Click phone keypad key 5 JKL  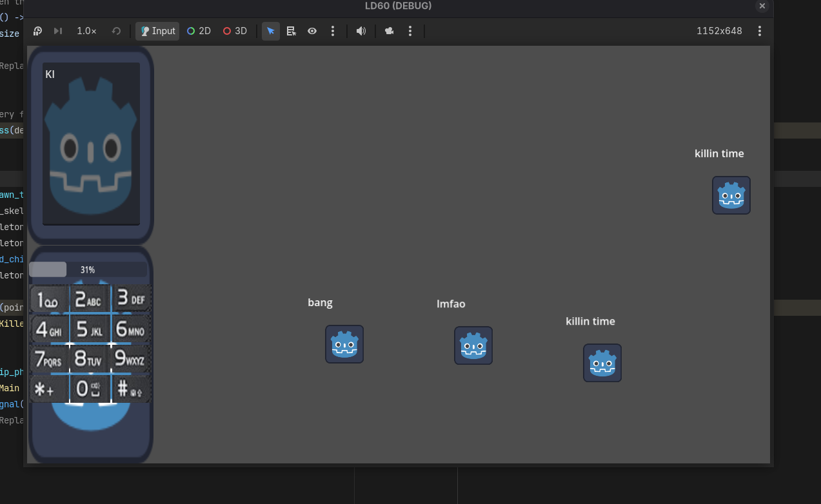click(x=90, y=329)
